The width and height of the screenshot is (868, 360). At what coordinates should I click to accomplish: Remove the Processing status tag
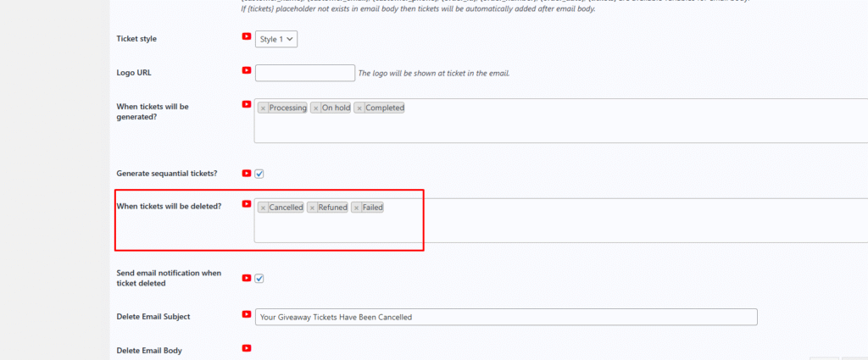[263, 108]
